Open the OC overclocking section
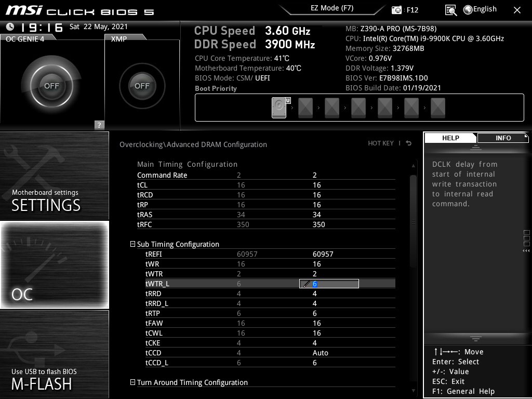The width and height of the screenshot is (532, 399). pos(54,265)
